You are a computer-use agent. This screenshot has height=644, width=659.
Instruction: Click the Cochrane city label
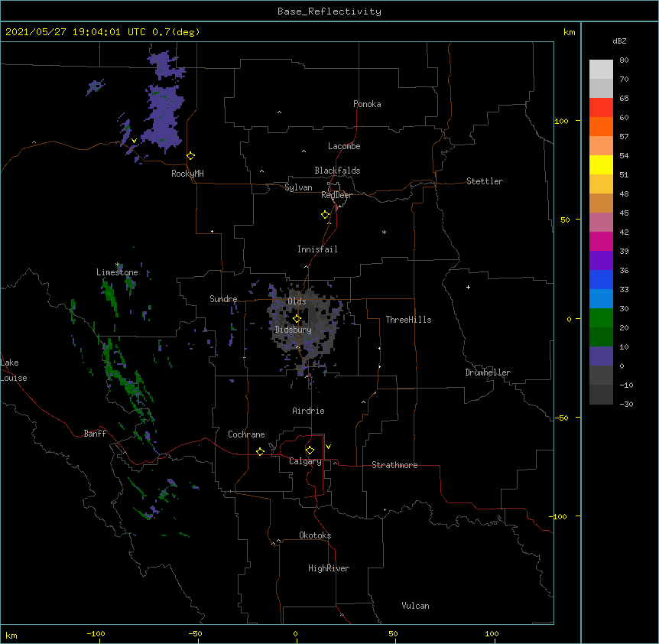coord(246,434)
